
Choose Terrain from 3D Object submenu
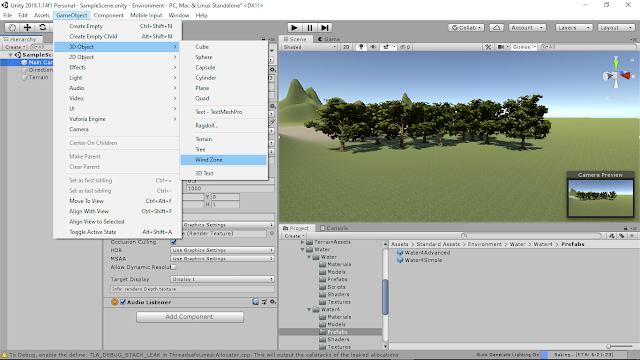[x=224, y=139]
